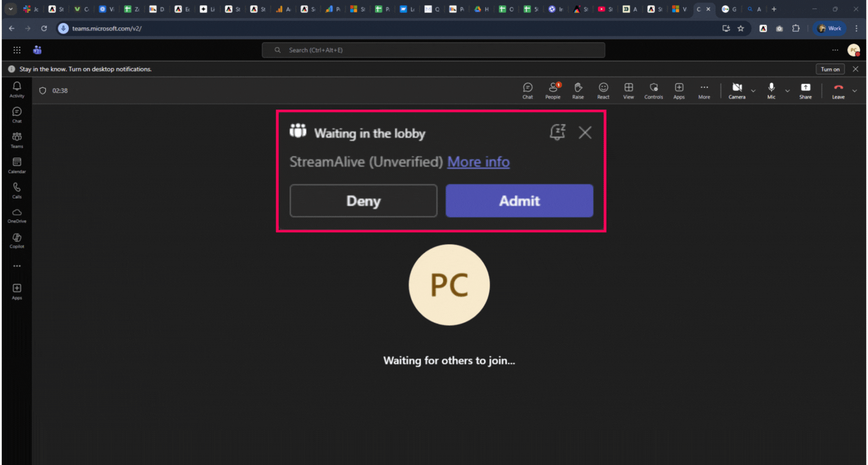The height and width of the screenshot is (465, 868).
Task: Open Chrome's three-dot menu
Action: pyautogui.click(x=856, y=28)
